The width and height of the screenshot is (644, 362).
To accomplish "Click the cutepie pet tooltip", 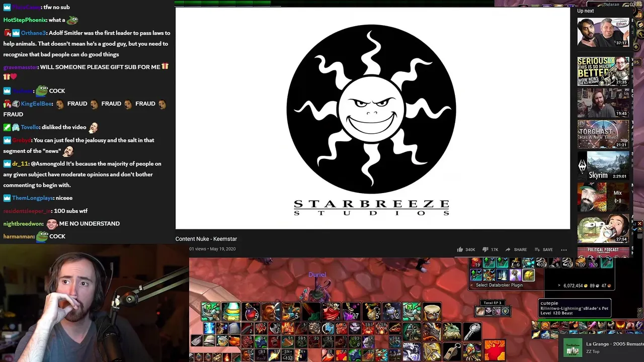I will coord(575,308).
